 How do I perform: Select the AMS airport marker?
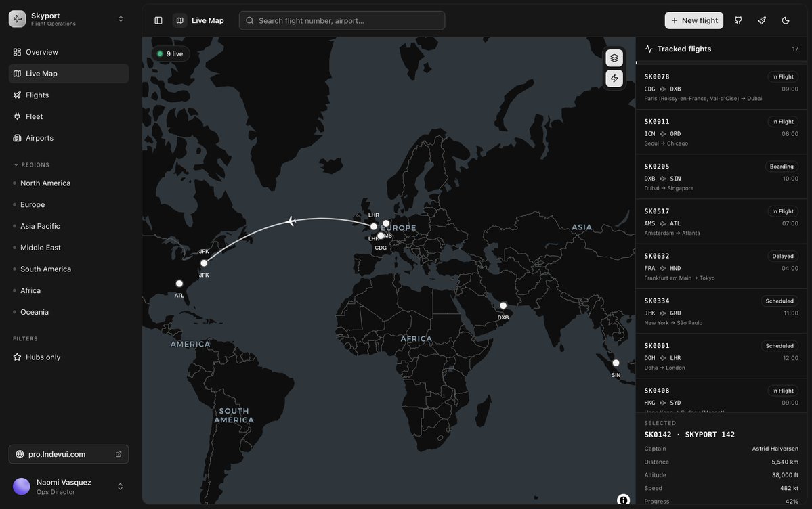click(x=386, y=223)
